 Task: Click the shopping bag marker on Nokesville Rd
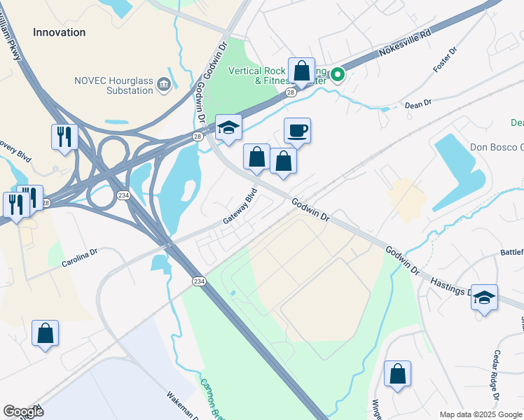(x=301, y=71)
